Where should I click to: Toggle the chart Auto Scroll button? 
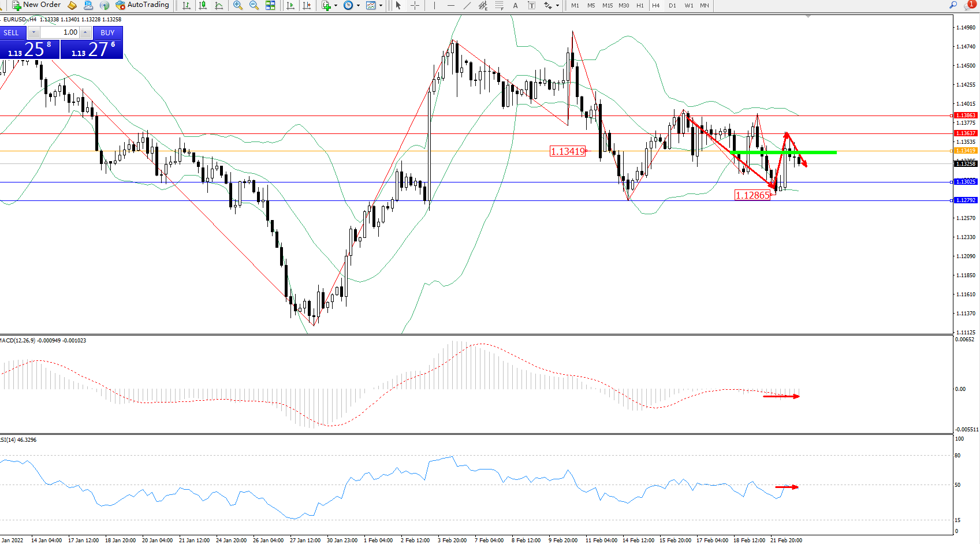(x=290, y=5)
